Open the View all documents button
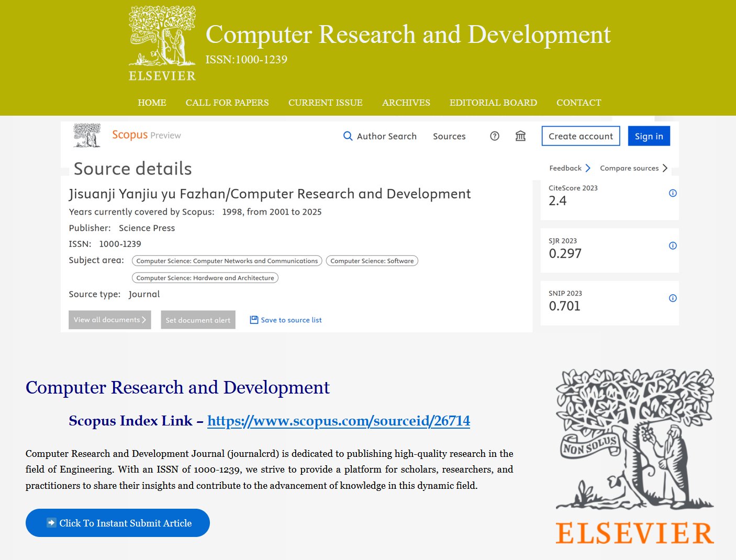Viewport: 736px width, 560px height. (109, 320)
